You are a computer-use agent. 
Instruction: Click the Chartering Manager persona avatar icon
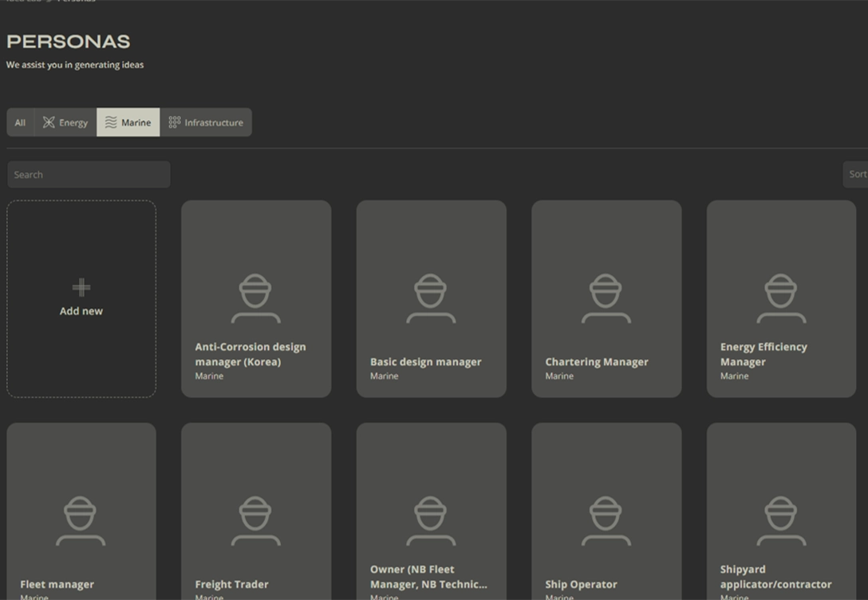click(606, 298)
